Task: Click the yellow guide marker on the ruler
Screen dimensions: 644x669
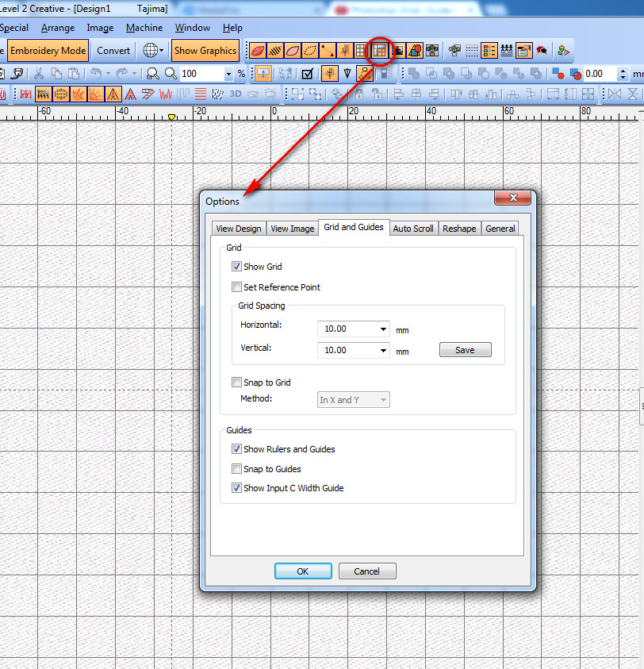Action: pyautogui.click(x=171, y=117)
